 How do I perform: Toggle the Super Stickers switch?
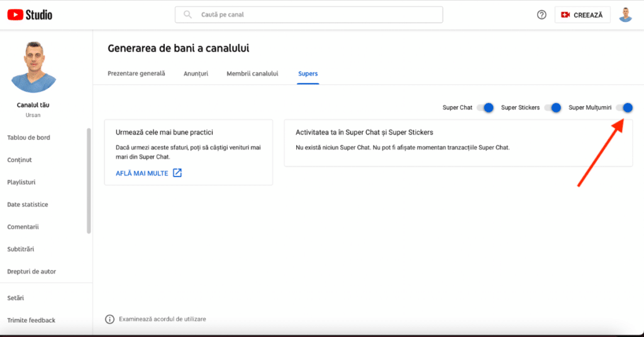[x=553, y=108]
